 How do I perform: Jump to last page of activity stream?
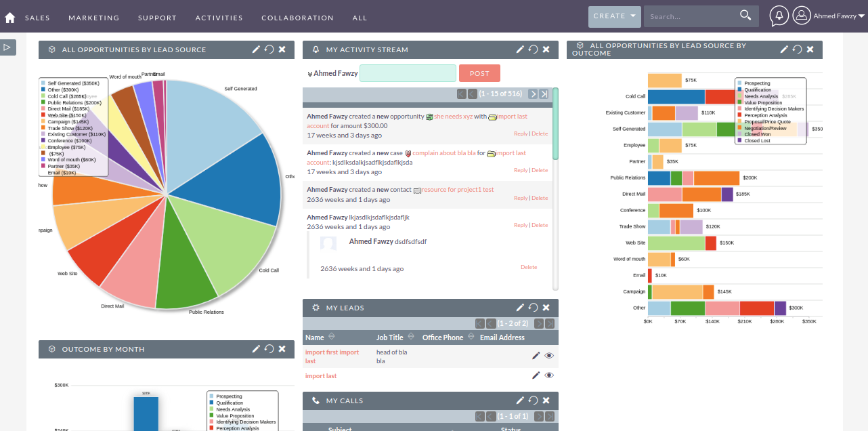click(x=544, y=94)
